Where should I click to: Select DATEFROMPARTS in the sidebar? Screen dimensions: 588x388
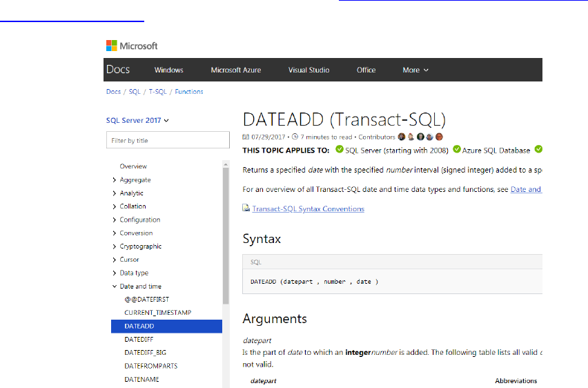pos(150,366)
